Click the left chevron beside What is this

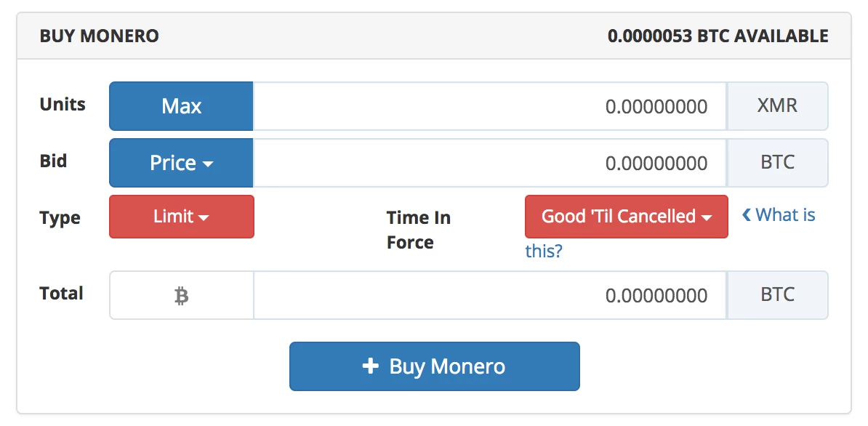tap(745, 214)
